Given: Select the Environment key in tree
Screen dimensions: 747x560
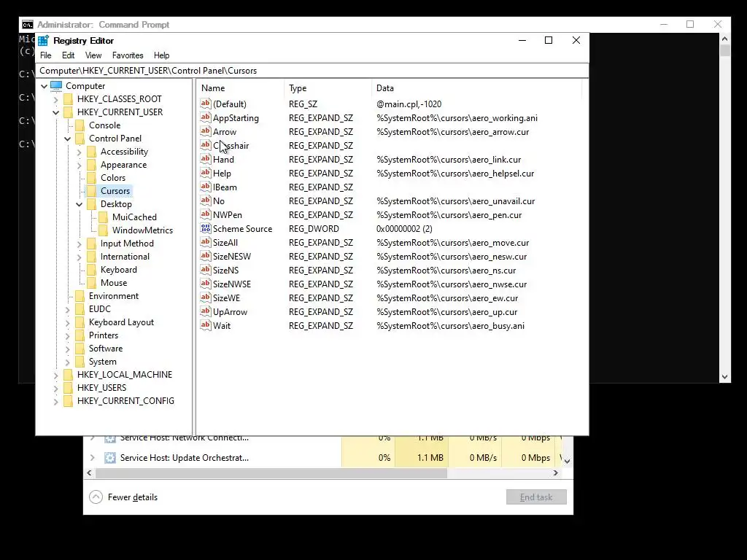Looking at the screenshot, I should [x=114, y=296].
